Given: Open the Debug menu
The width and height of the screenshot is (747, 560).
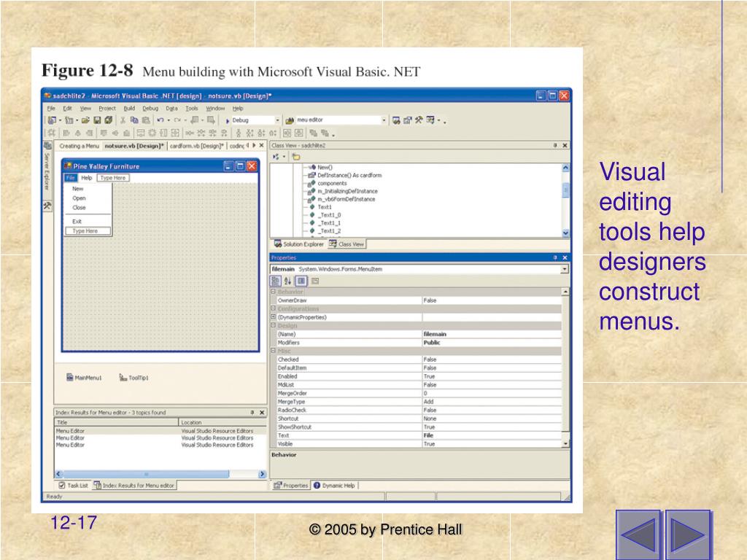Looking at the screenshot, I should point(150,109).
